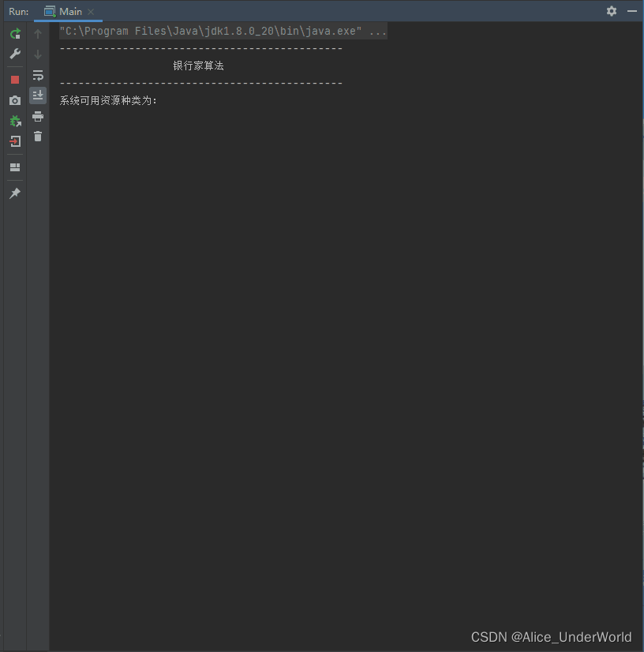Open Run panel gear options

tap(611, 11)
